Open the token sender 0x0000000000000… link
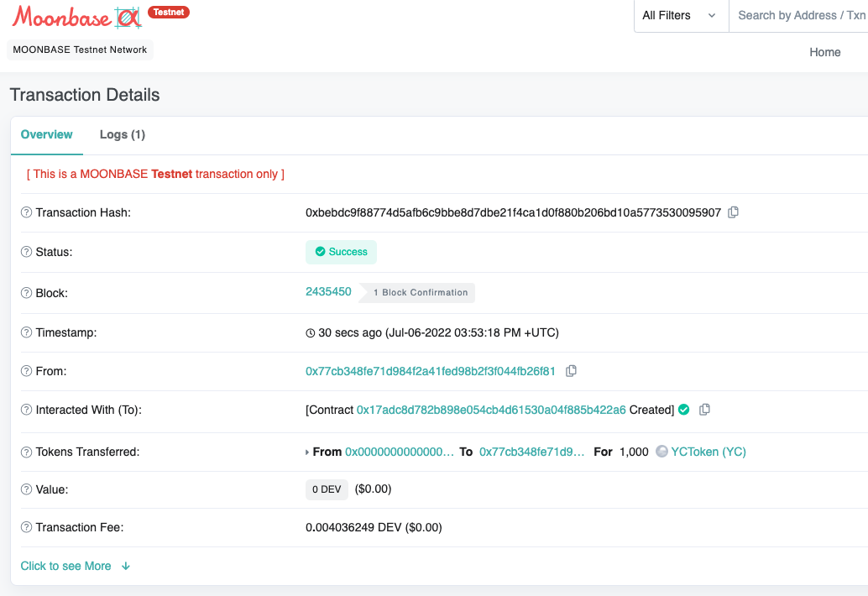868x596 pixels. coord(399,452)
